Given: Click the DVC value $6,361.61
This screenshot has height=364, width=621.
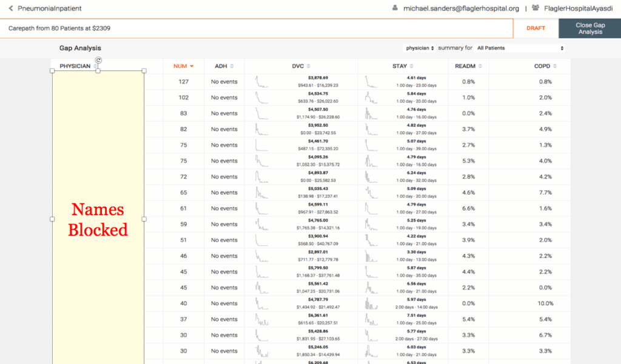Looking at the screenshot, I should pos(318,316).
